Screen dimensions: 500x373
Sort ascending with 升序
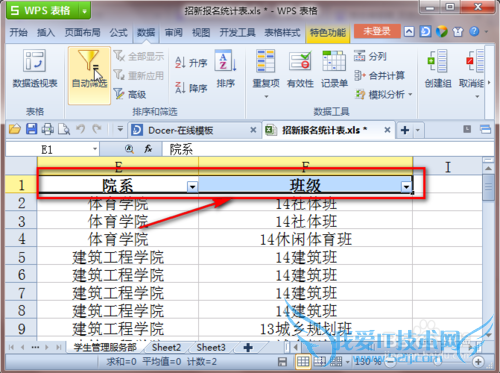[x=191, y=63]
